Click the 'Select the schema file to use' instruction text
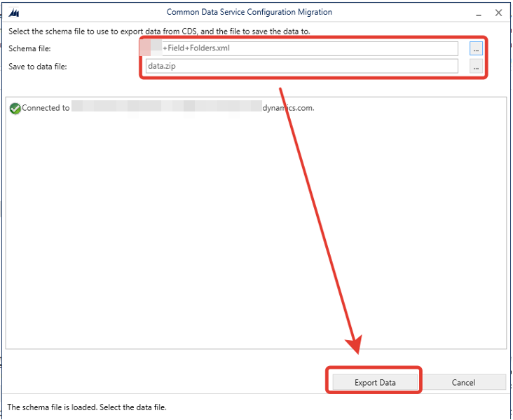Viewport: 513px width, 420px height. click(159, 32)
